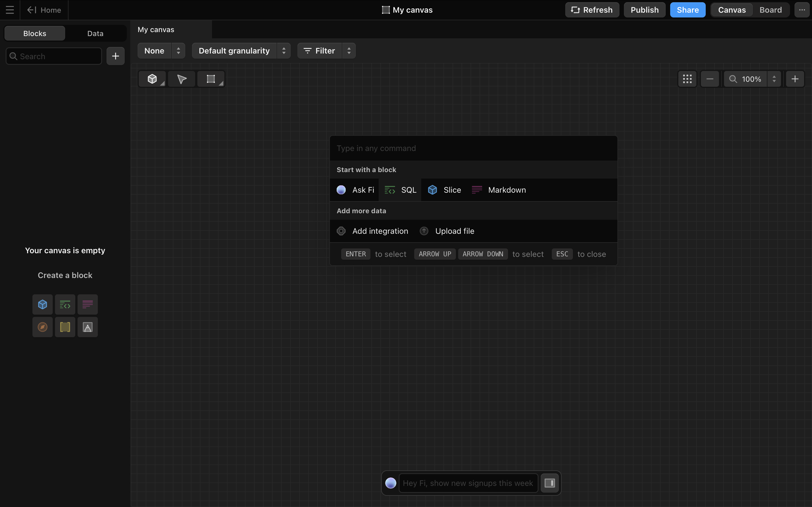The width and height of the screenshot is (812, 507).
Task: Click the cube block tool in the canvas toolbar
Action: (x=152, y=79)
